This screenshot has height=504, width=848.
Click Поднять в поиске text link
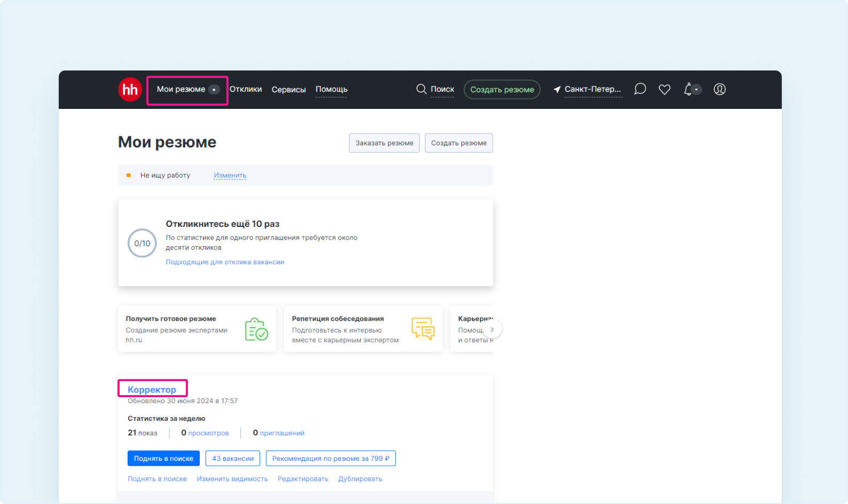pyautogui.click(x=157, y=479)
